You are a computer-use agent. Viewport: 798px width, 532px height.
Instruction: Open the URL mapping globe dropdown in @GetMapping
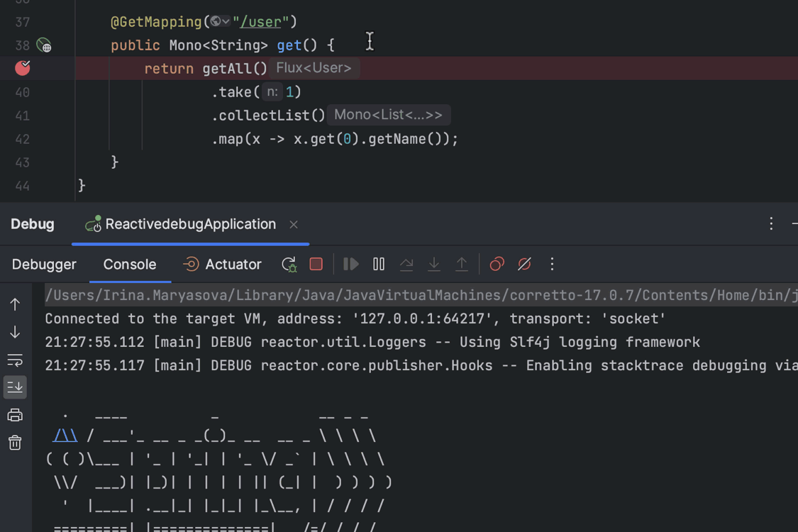click(x=221, y=21)
